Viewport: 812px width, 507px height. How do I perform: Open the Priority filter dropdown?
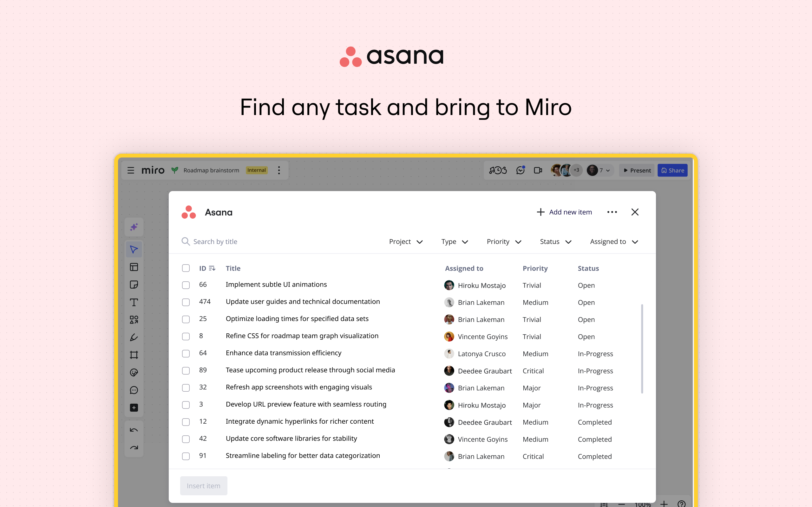(503, 241)
